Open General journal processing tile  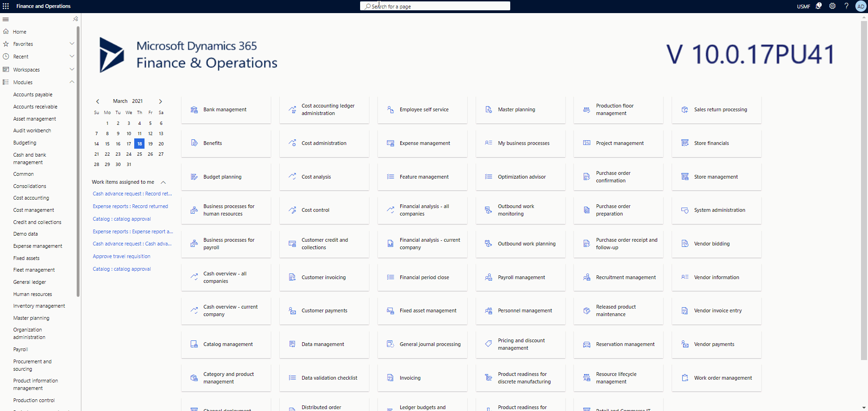click(422, 344)
